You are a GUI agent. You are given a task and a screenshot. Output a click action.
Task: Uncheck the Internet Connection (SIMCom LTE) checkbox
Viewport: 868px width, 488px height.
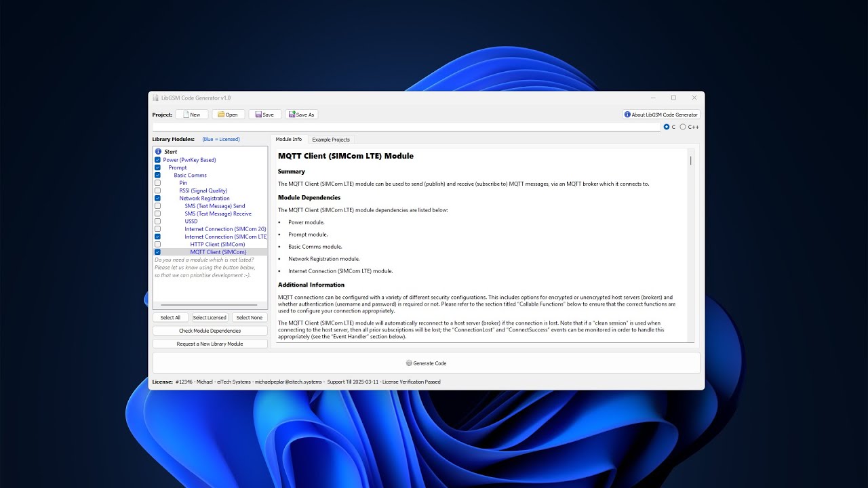tap(158, 237)
